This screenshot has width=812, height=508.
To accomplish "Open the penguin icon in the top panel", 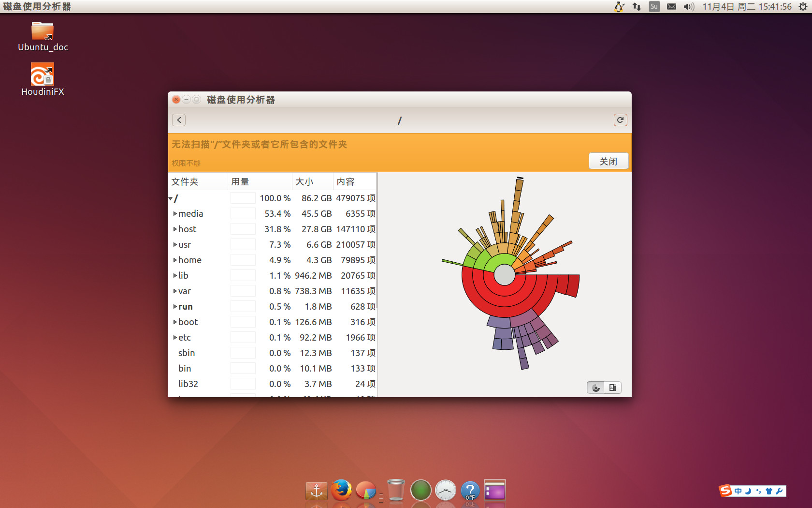I will click(x=619, y=6).
